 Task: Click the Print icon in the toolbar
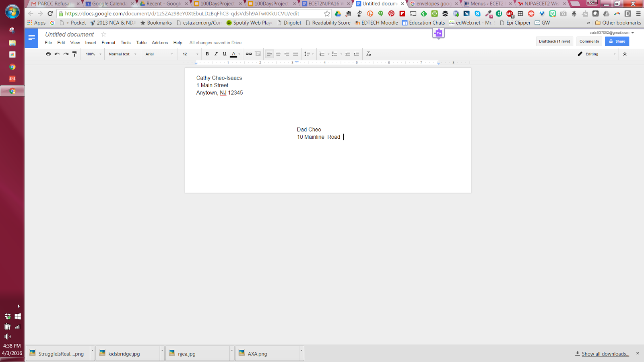[48, 54]
